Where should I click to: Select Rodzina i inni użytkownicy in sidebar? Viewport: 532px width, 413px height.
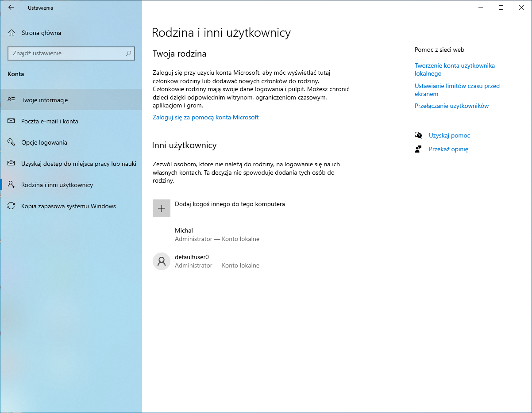coord(57,185)
